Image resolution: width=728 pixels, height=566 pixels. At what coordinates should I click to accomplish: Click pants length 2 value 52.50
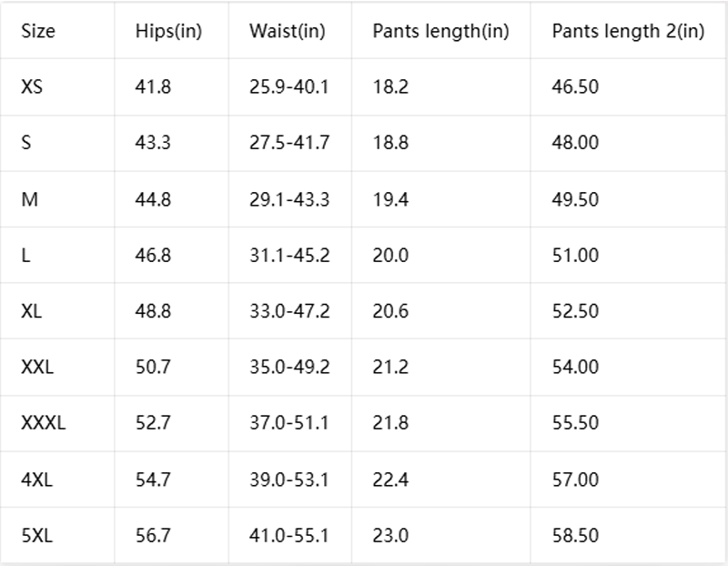pos(575,311)
